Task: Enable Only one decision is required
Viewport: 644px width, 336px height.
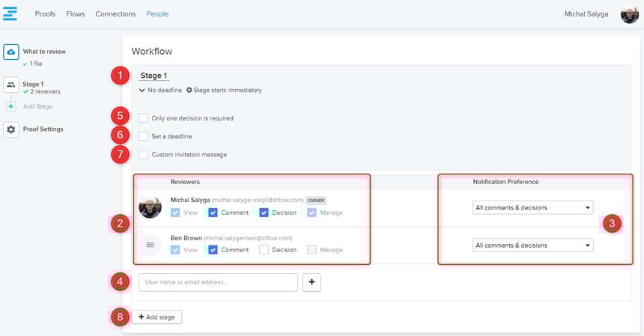Action: coord(143,117)
